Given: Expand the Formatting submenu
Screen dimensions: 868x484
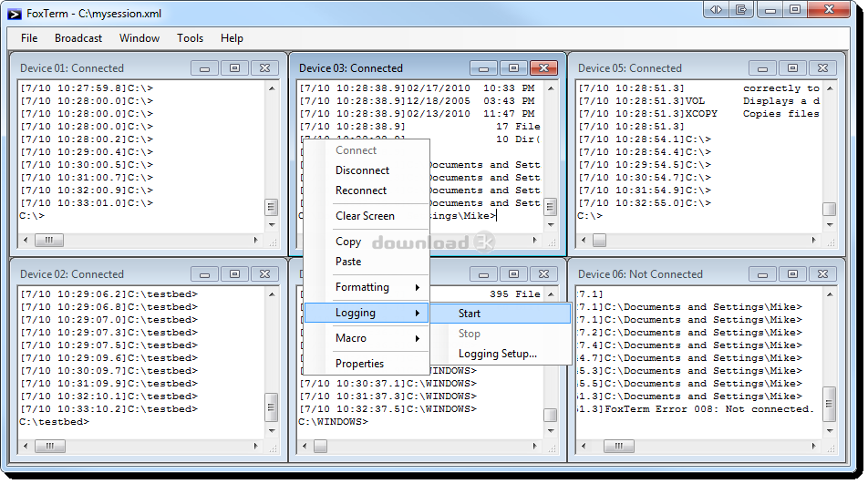Looking at the screenshot, I should pos(367,287).
